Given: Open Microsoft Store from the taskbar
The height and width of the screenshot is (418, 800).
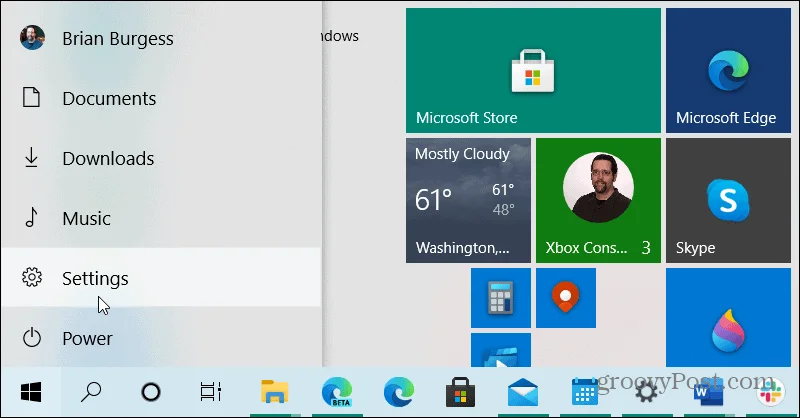Looking at the screenshot, I should coord(461,392).
